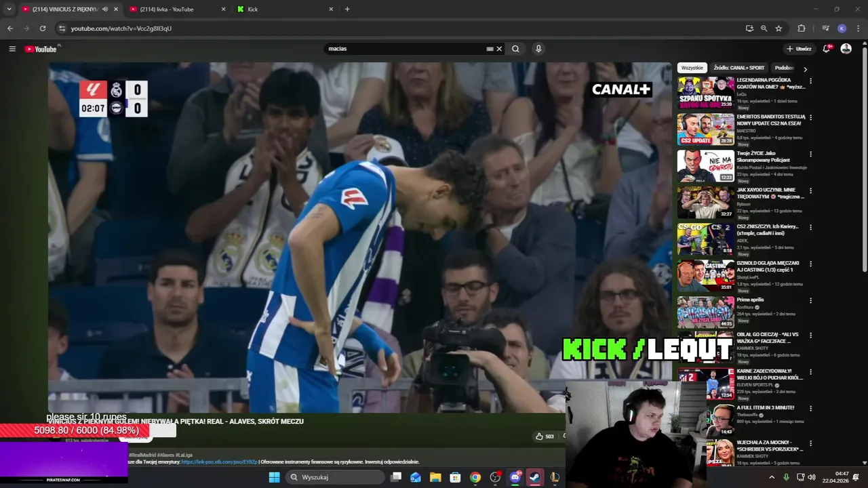Go to the YouTube home logo
Image resolution: width=868 pixels, height=488 pixels.
[x=41, y=49]
